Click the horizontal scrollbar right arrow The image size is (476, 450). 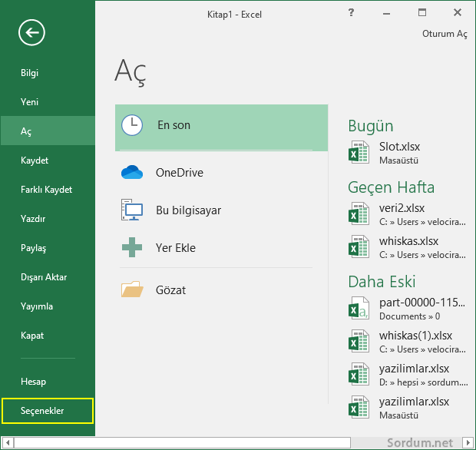[x=468, y=443]
